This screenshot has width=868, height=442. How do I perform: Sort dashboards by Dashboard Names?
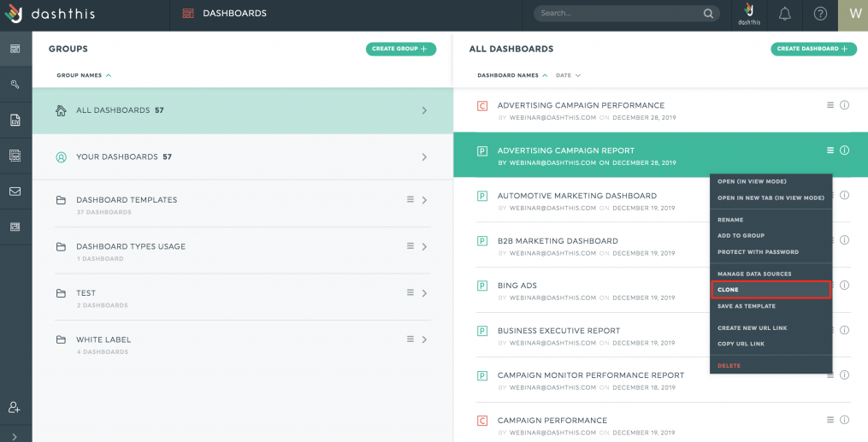[x=512, y=75]
